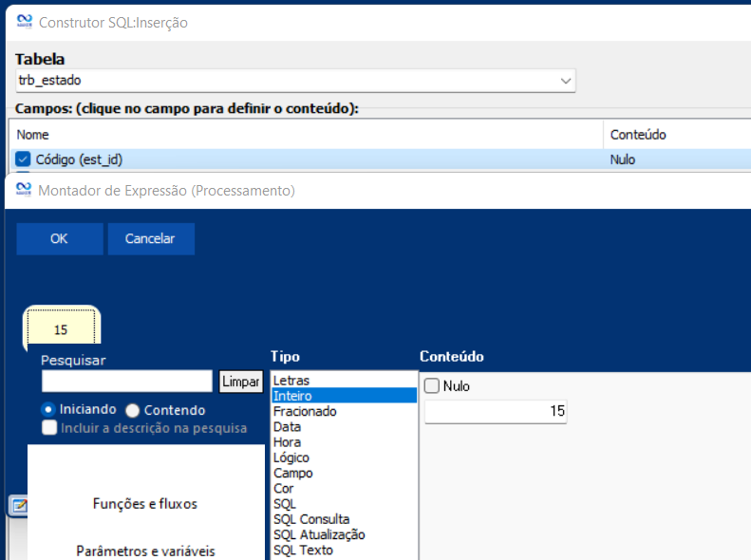Viewport: 751px width, 560px height.
Task: Click the partially hidden edit icon at bottom-left
Action: point(17,506)
